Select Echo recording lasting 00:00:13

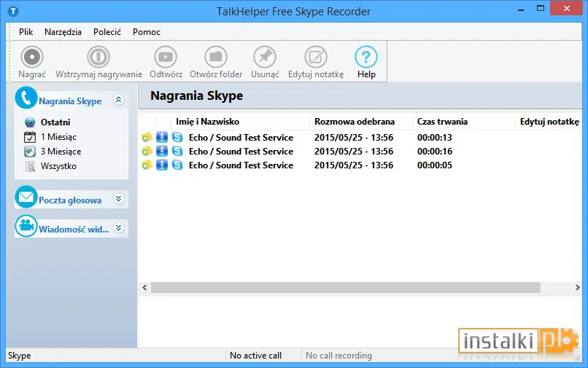click(241, 138)
